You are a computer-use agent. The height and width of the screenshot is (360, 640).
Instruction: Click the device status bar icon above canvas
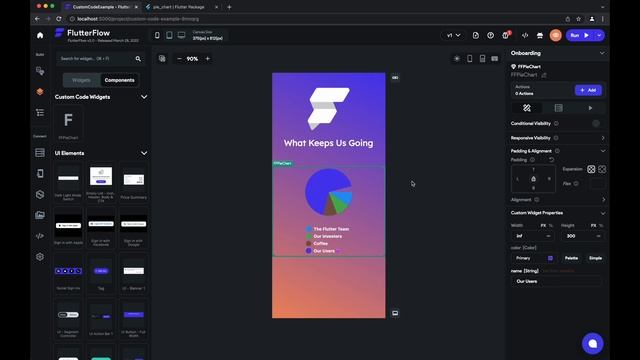(x=482, y=59)
